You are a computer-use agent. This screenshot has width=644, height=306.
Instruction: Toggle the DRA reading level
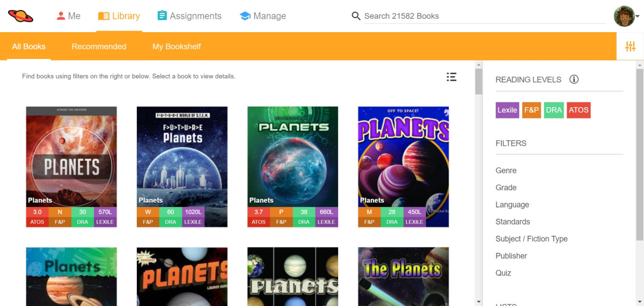(x=553, y=110)
